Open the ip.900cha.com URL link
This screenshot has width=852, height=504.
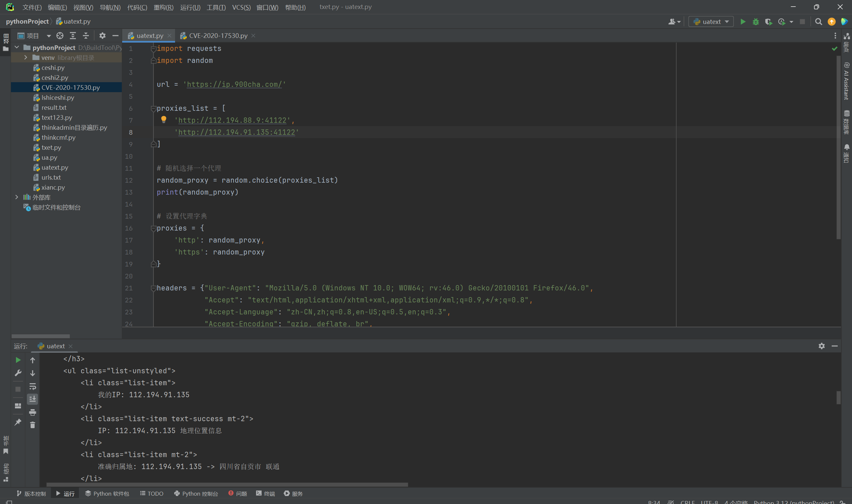pyautogui.click(x=234, y=84)
